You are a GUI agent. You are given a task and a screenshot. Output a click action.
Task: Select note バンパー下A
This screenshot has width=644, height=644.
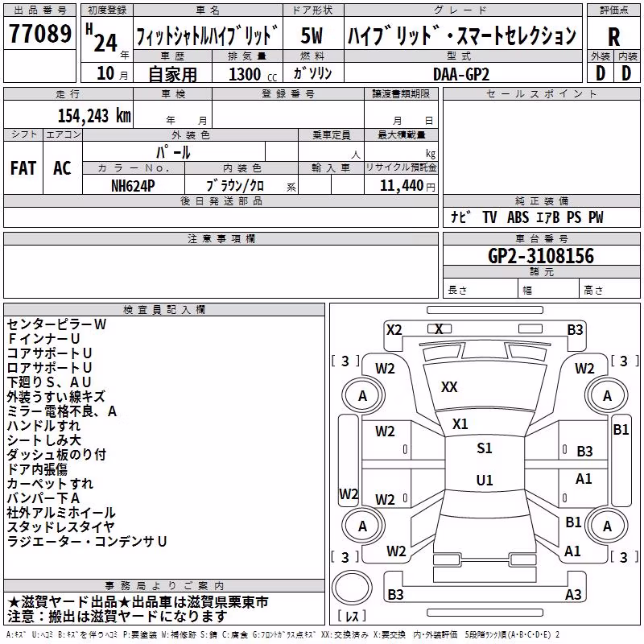(x=43, y=497)
